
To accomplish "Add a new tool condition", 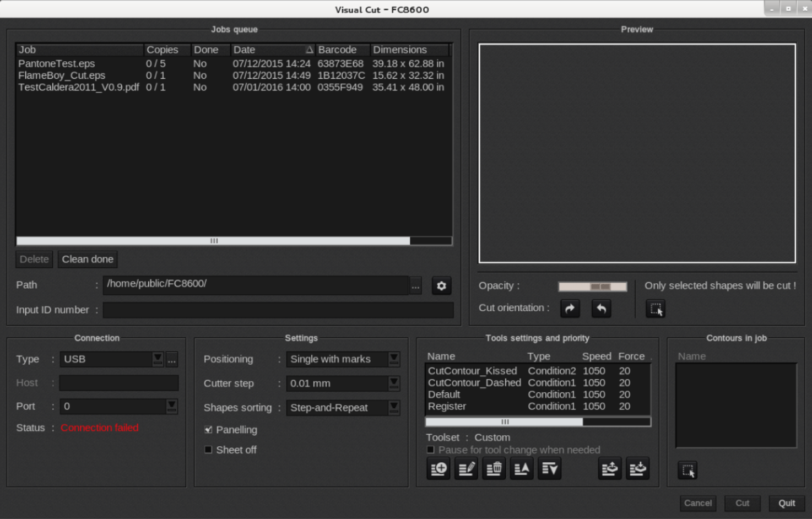I will (x=438, y=468).
